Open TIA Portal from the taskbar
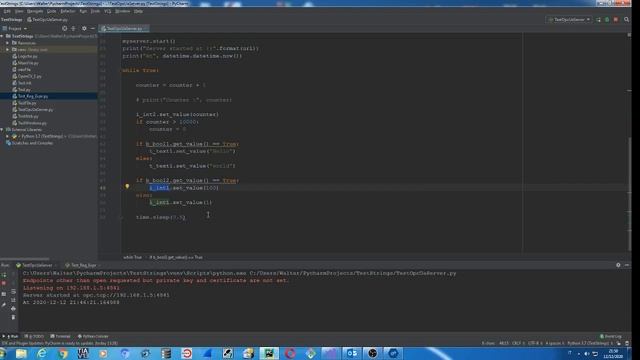 (83, 353)
